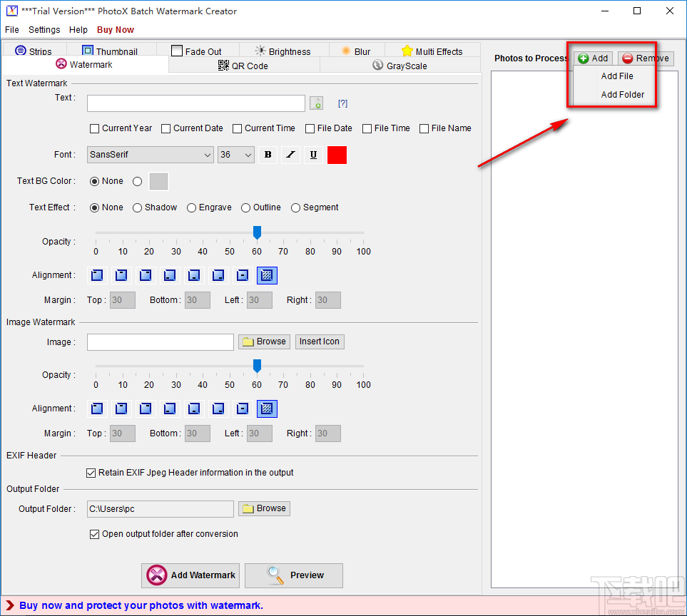Open the Settings menu
Image resolution: width=687 pixels, height=616 pixels.
(x=44, y=30)
